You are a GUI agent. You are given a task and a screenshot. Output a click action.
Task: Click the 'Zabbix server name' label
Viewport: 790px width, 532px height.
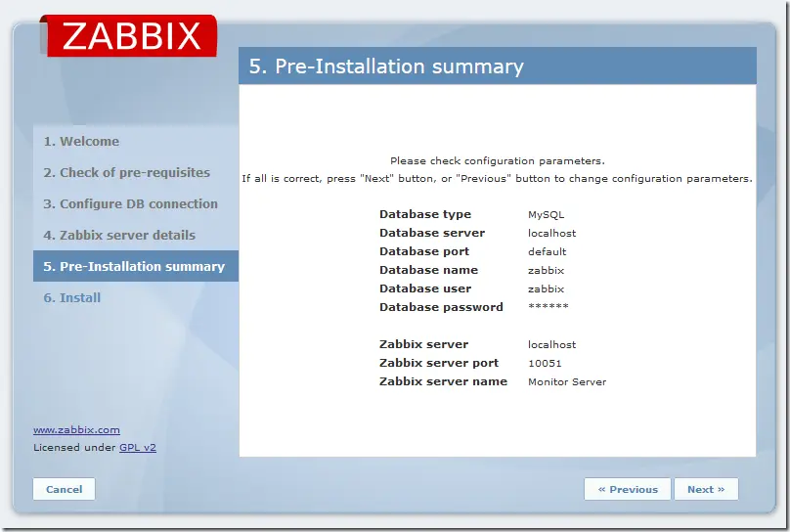pos(443,381)
